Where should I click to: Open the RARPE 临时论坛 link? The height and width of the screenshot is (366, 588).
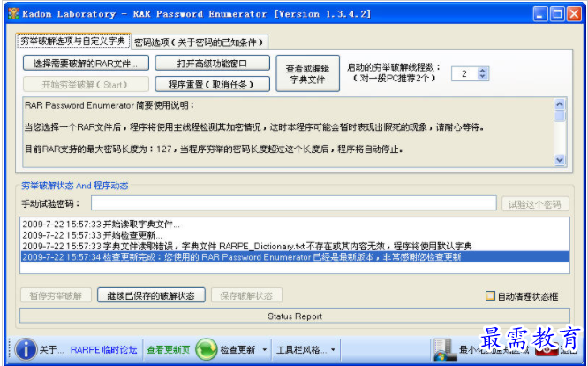103,349
